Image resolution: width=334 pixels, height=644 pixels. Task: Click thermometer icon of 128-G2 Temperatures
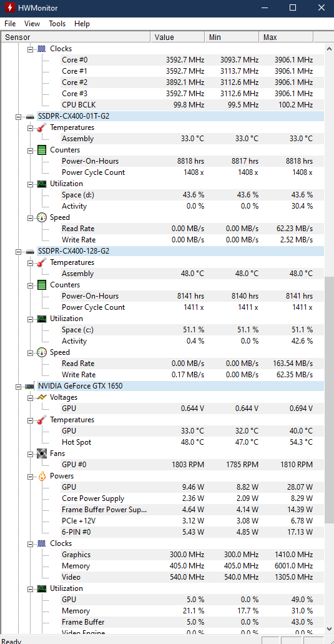(42, 262)
